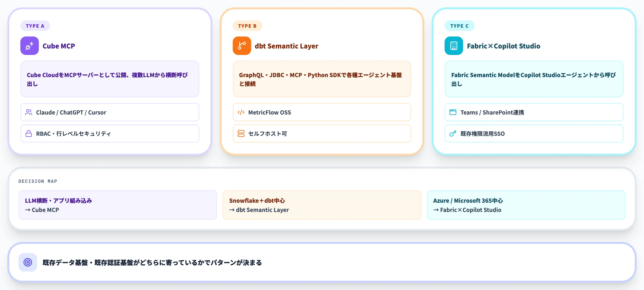Open the TYPE C section badge
Viewport: 644px width, 290px height.
click(459, 25)
